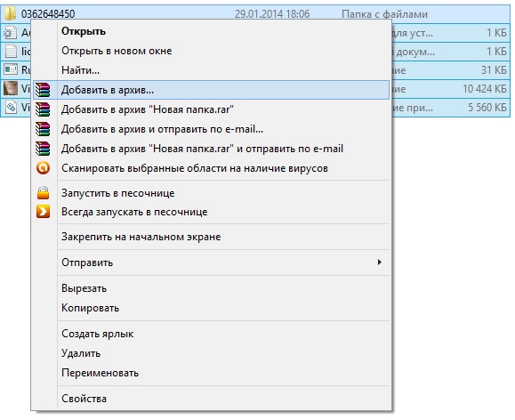Screen dimensions: 515x420
Task: Choose 'Вырезать' from the menu
Action: pos(84,288)
